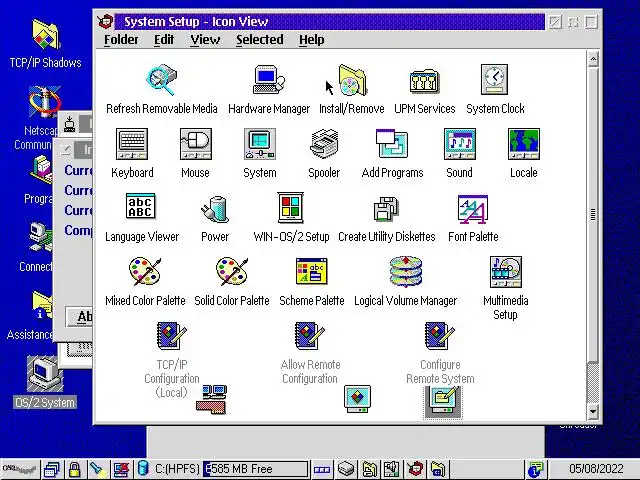
Task: Select the Power icon
Action: [x=215, y=209]
